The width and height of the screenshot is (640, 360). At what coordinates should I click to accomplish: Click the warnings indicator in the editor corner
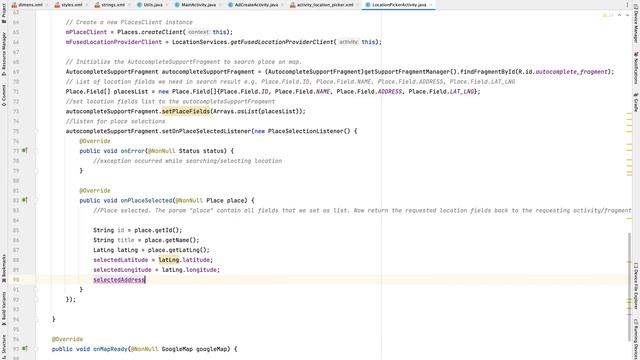(x=608, y=15)
